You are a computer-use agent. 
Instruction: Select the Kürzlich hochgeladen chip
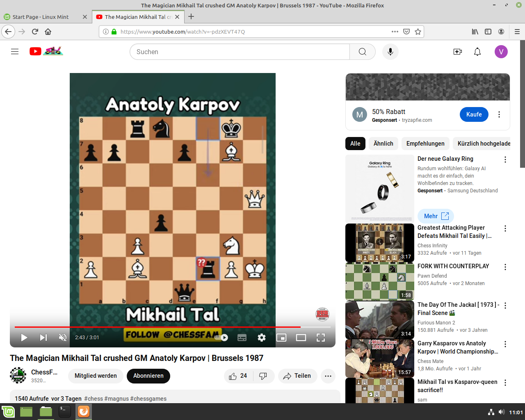coord(482,144)
